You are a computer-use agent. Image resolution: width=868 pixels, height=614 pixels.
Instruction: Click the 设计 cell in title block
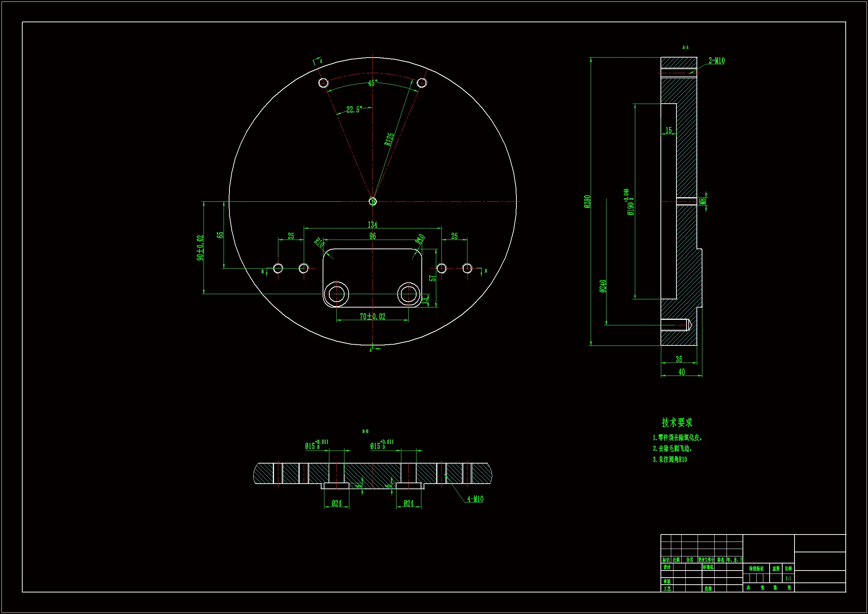pyautogui.click(x=667, y=567)
